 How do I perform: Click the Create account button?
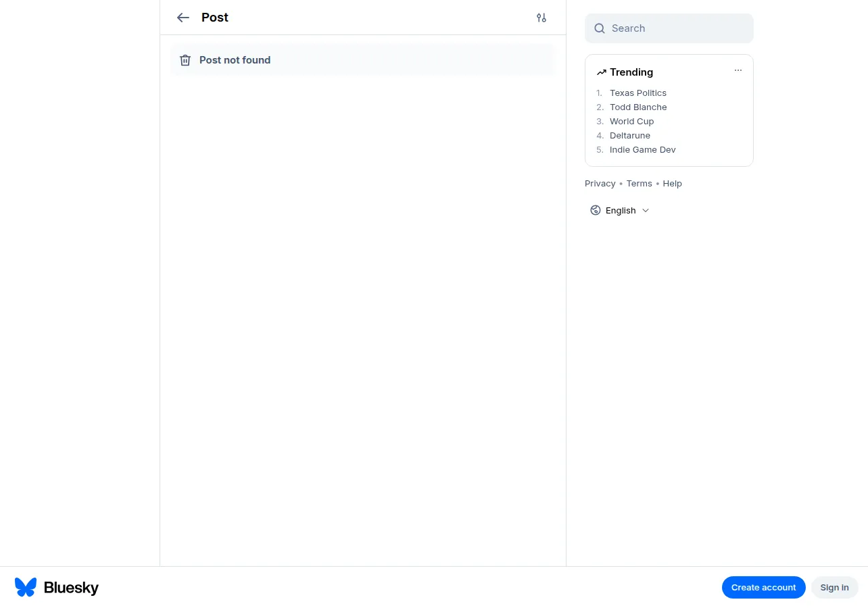(764, 587)
